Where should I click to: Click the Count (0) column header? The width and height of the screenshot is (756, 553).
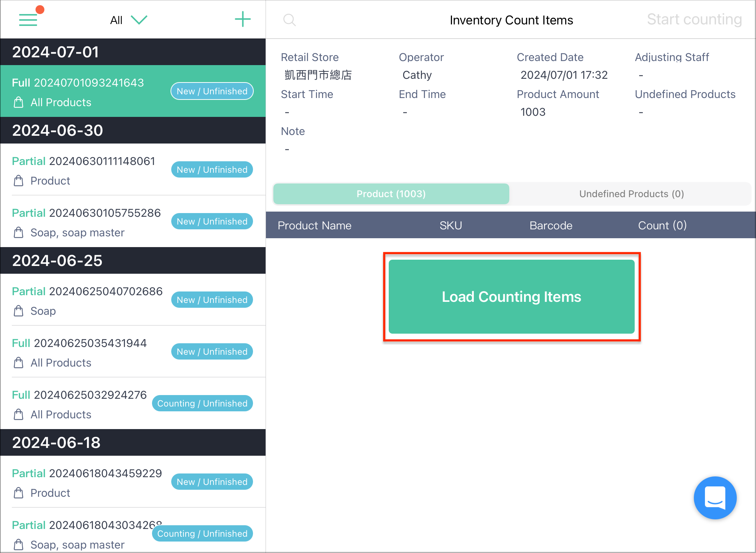(662, 225)
